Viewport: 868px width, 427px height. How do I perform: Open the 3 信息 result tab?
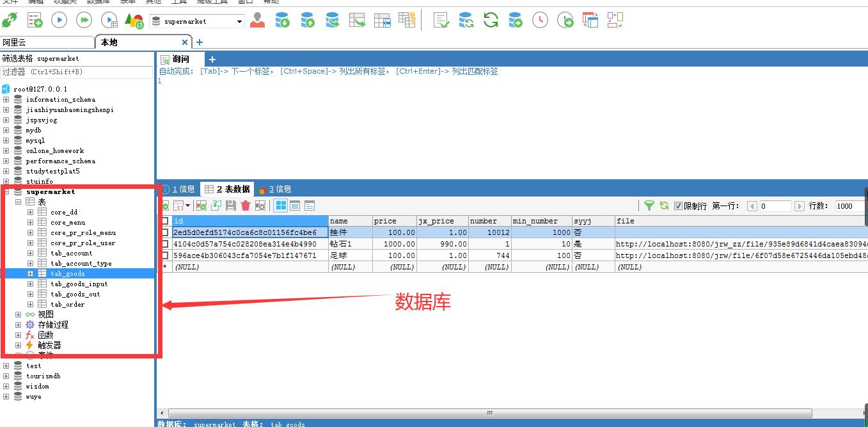[274, 189]
